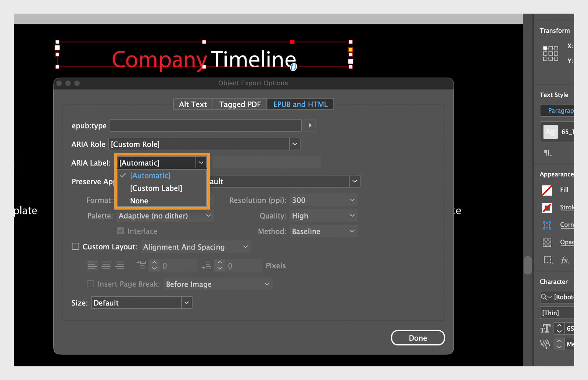Click the Done button
588x380 pixels.
click(417, 338)
